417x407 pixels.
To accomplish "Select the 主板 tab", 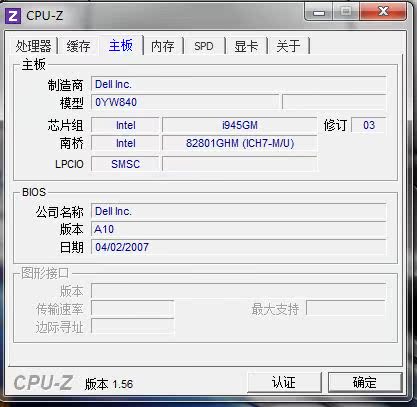I will click(121, 45).
